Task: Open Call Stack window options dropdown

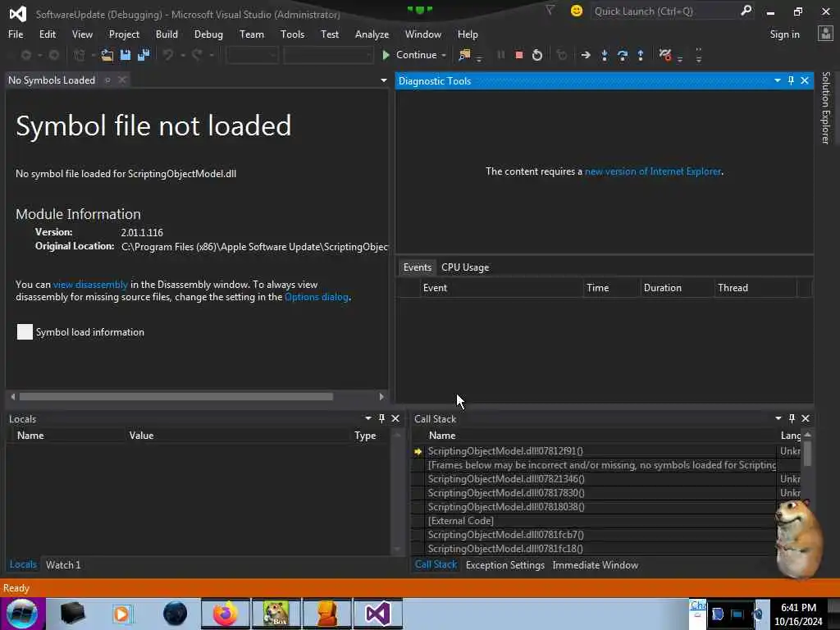Action: click(x=778, y=418)
